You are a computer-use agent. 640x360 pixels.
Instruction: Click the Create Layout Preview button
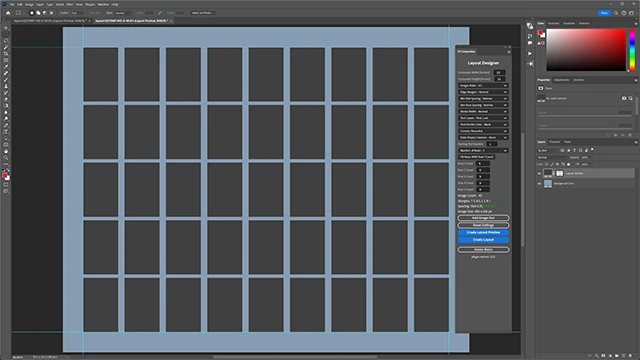(x=483, y=233)
